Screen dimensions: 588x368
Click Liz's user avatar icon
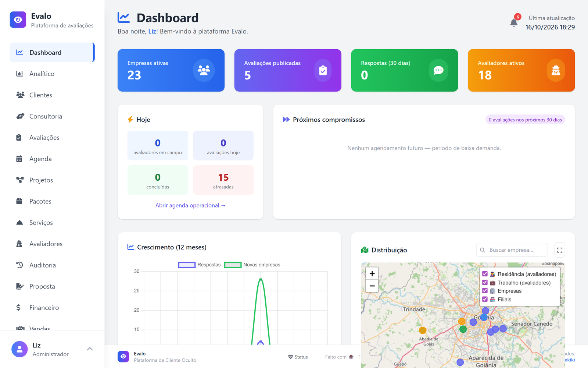click(x=19, y=349)
